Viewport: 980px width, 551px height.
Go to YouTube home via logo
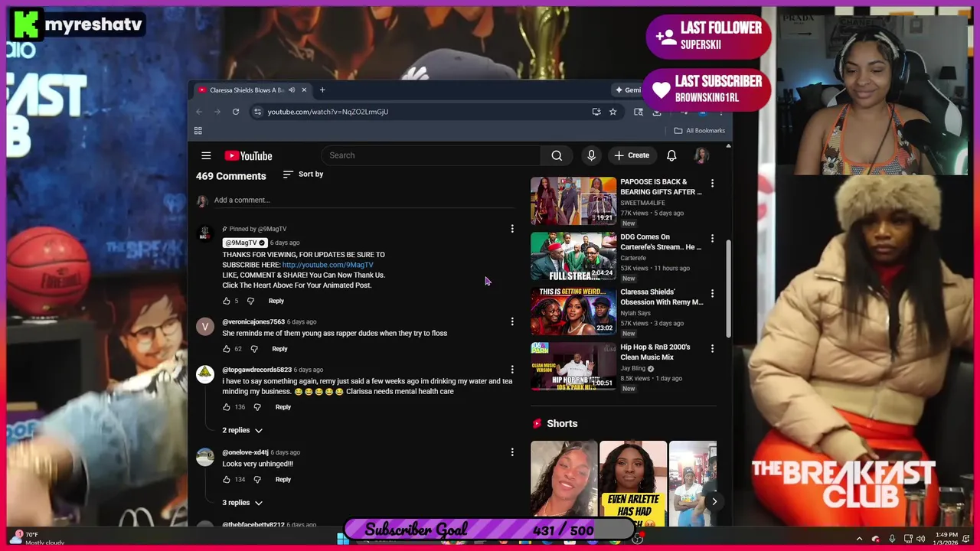click(x=248, y=155)
